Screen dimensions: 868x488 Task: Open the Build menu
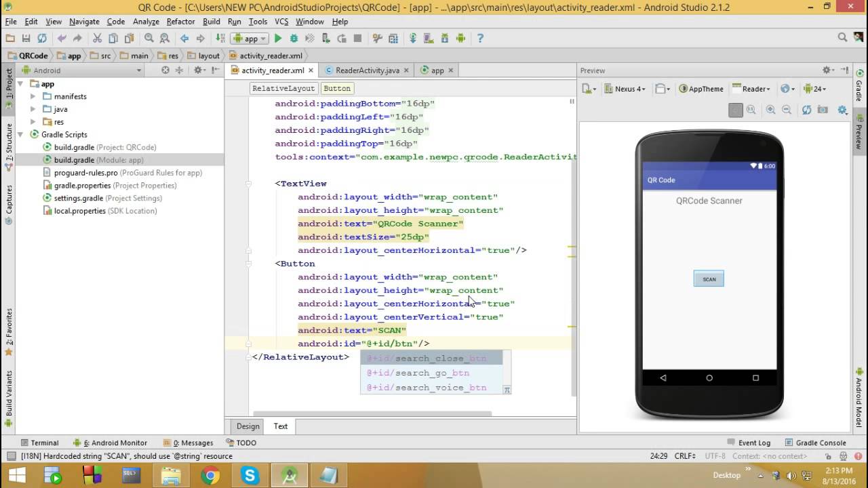coord(212,22)
